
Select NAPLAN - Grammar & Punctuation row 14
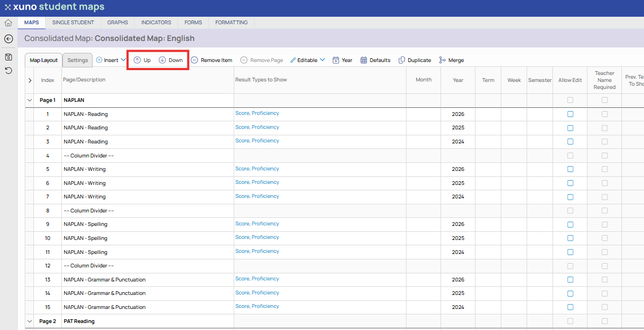pos(105,293)
